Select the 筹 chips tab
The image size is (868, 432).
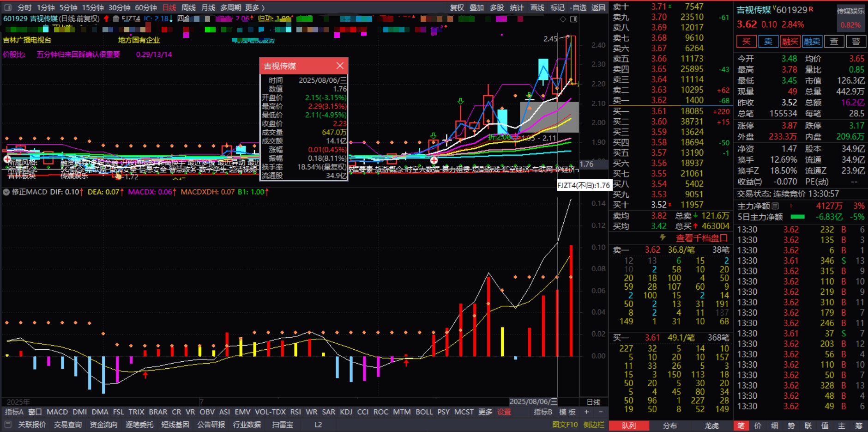[858, 426]
